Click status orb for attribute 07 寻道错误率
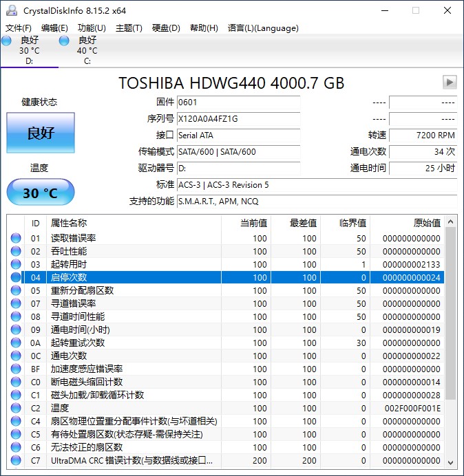Image resolution: width=464 pixels, height=476 pixels. click(x=16, y=303)
